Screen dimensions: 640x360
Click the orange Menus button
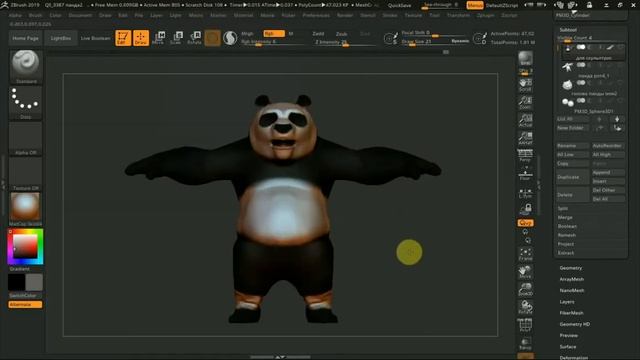(x=475, y=5)
